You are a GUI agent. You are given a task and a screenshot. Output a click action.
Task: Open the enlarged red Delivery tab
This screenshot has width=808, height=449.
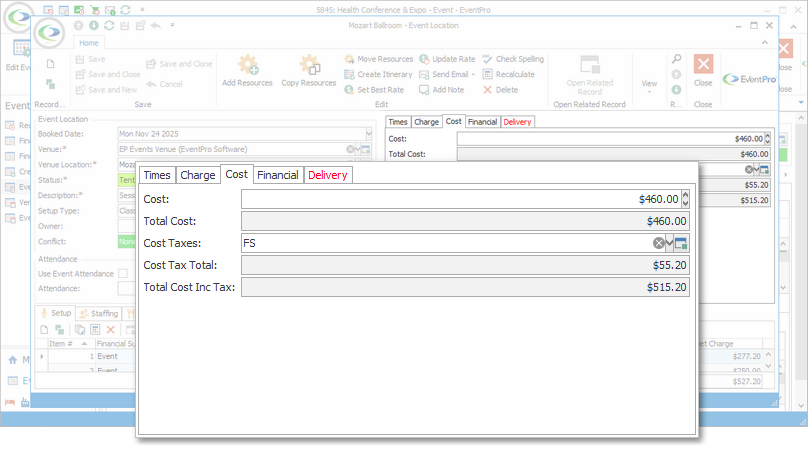328,175
